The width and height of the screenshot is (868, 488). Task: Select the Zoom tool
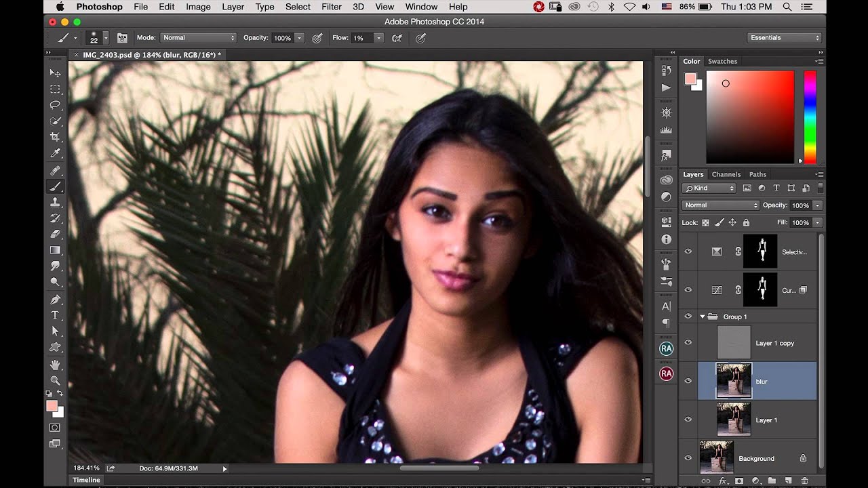click(x=55, y=380)
